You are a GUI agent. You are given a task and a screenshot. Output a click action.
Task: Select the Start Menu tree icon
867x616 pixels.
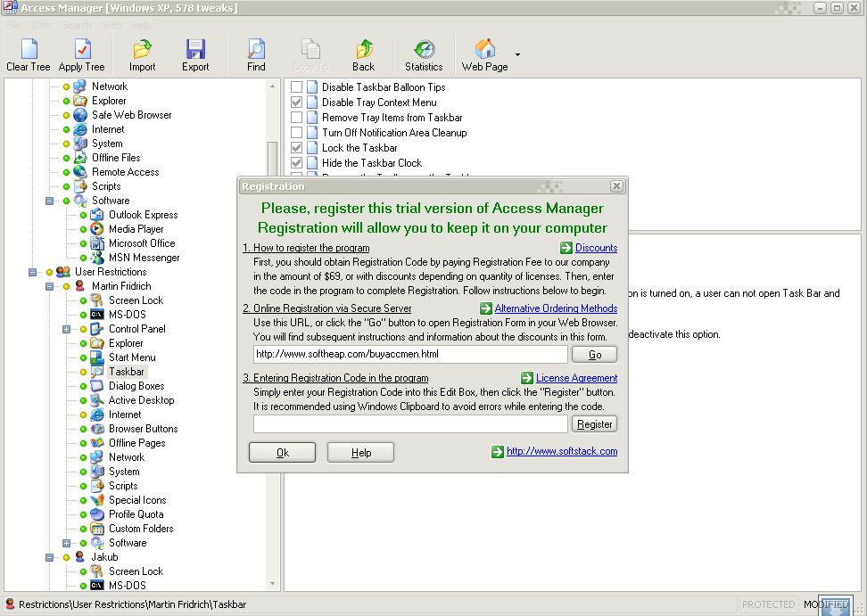96,357
